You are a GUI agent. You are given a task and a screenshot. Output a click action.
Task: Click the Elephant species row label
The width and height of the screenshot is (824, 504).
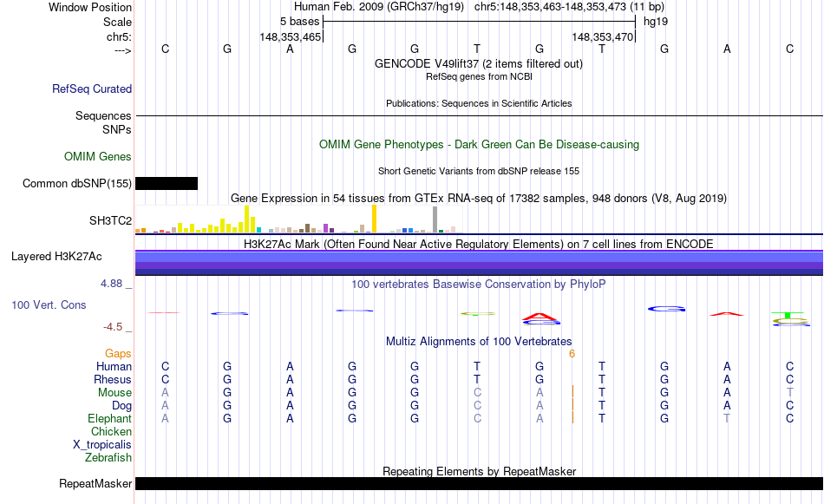point(109,418)
